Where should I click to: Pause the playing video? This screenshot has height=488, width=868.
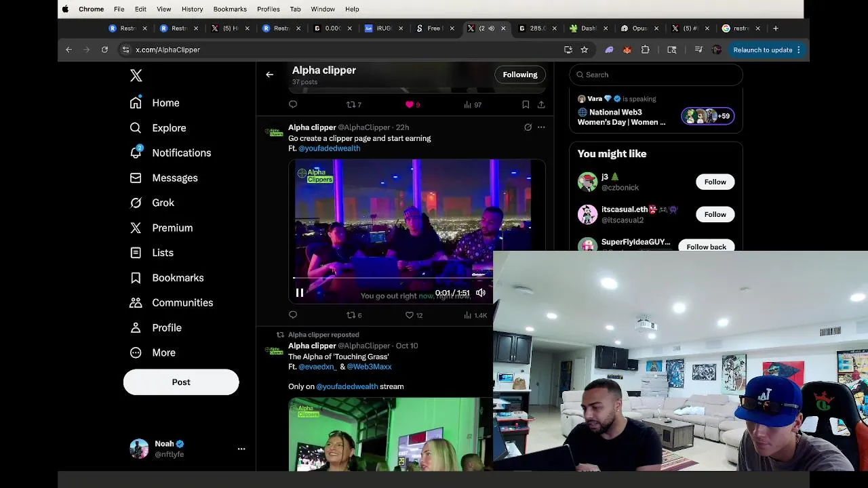300,293
